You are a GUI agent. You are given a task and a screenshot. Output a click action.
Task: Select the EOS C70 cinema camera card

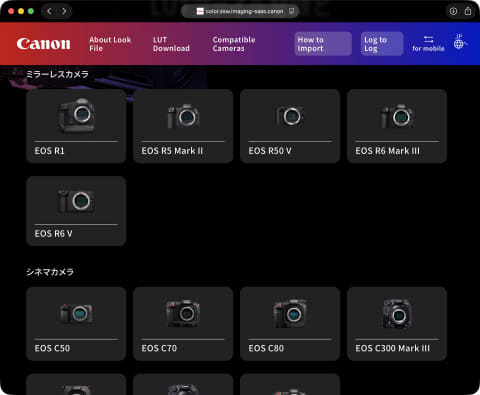(183, 324)
